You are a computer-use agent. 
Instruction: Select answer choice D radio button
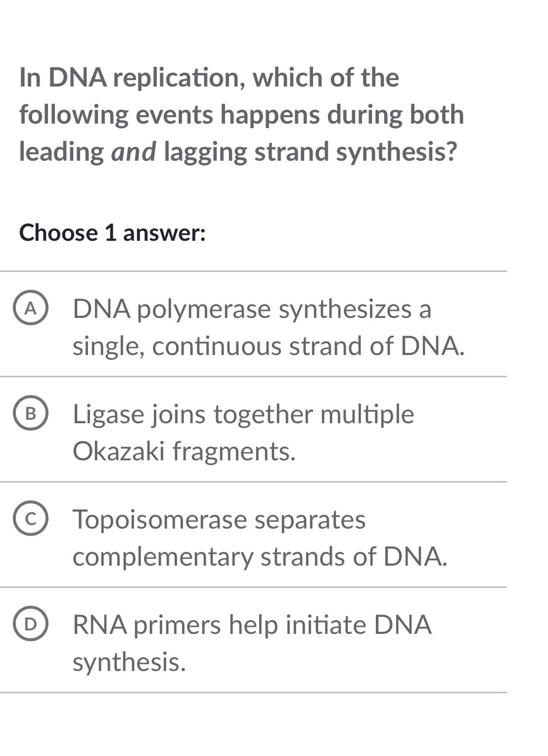[x=31, y=624]
